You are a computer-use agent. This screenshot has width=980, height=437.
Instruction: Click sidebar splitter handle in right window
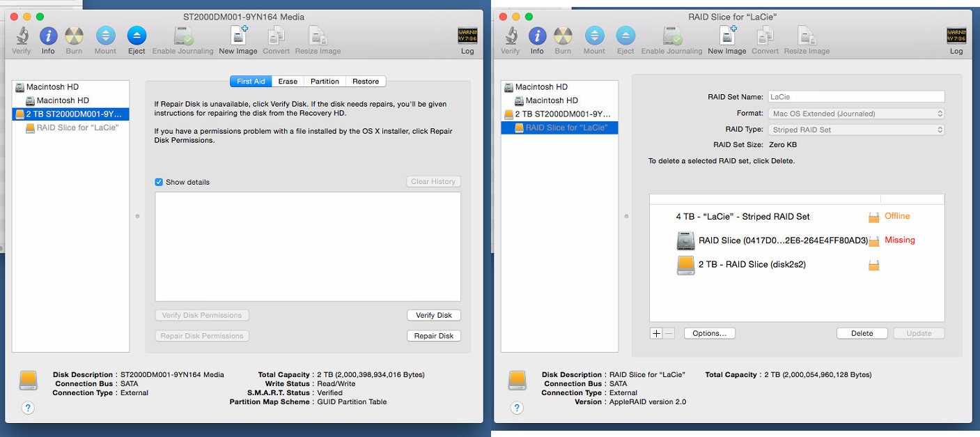[x=625, y=216]
